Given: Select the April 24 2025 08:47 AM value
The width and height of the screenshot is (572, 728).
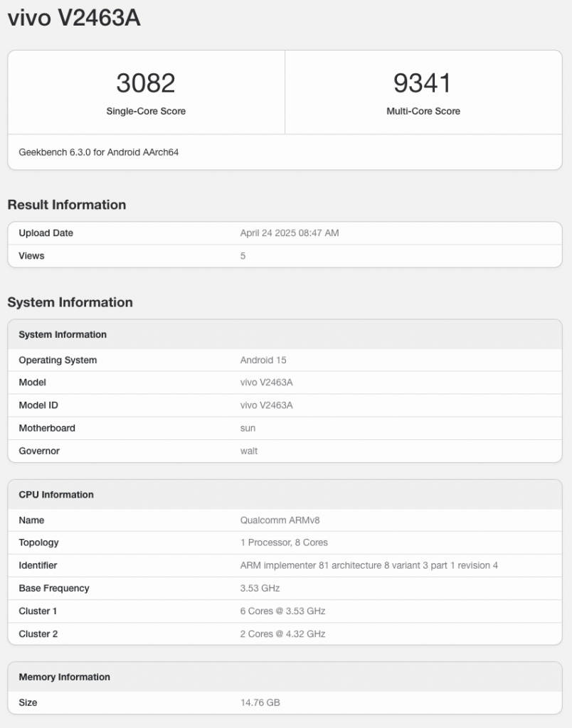Looking at the screenshot, I should (x=290, y=233).
